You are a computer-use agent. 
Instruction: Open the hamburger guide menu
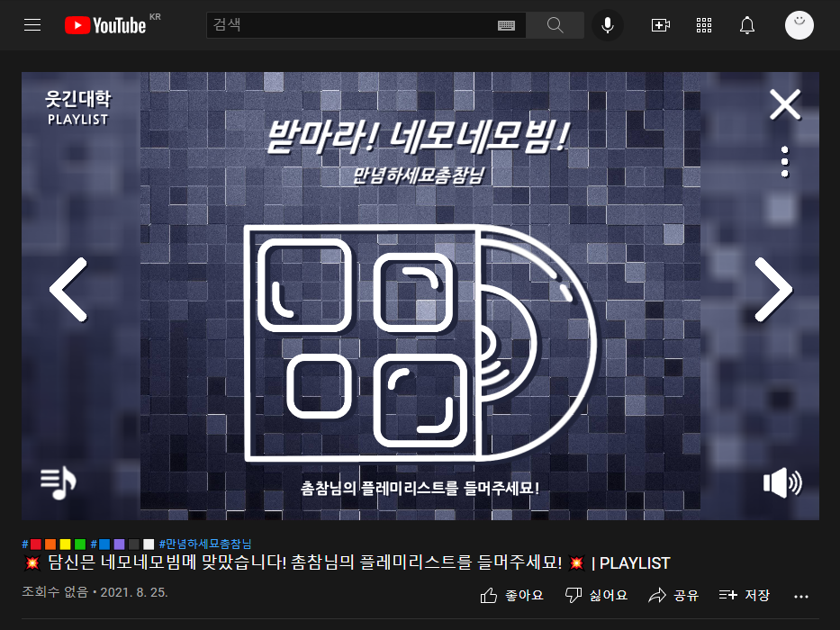tap(32, 24)
